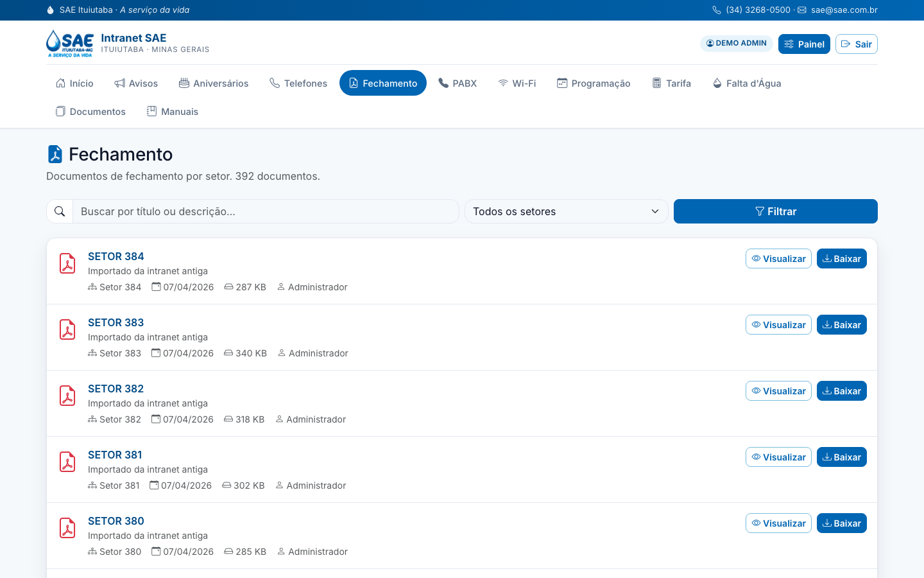Click the "Setor 382" sector label
The image size is (924, 578).
[x=120, y=419]
